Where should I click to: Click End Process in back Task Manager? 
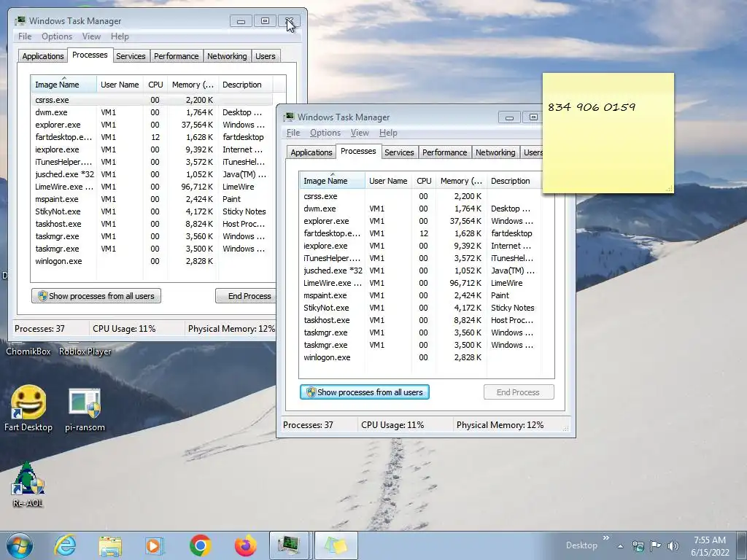[x=246, y=296]
